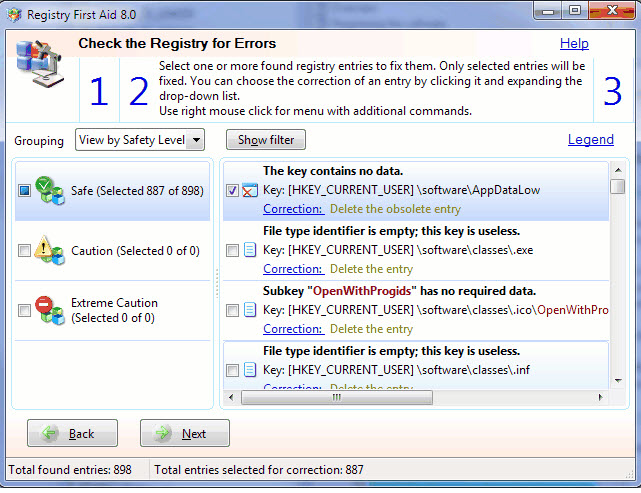
Task: Go to step 1 of the wizard
Action: (x=99, y=92)
